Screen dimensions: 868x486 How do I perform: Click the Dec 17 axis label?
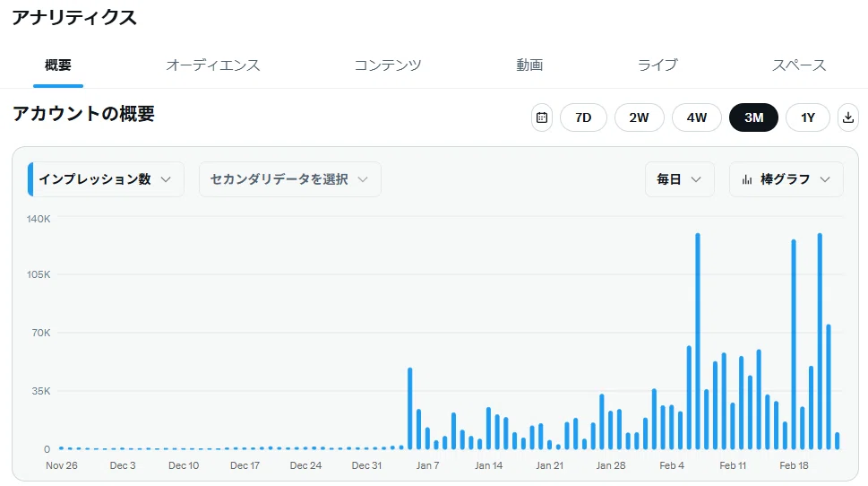pyautogui.click(x=245, y=465)
